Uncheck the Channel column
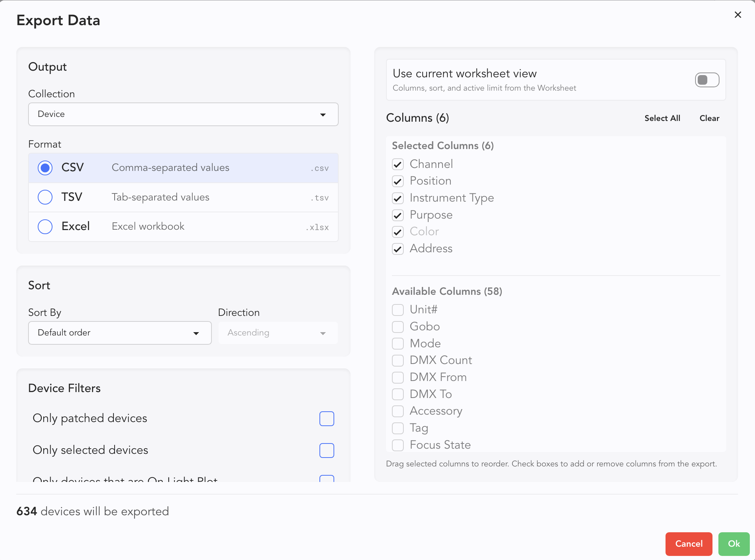 [x=398, y=164]
